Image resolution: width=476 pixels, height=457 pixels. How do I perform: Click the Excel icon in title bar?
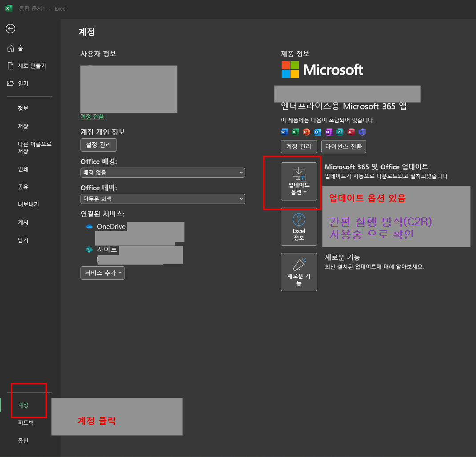[9, 8]
